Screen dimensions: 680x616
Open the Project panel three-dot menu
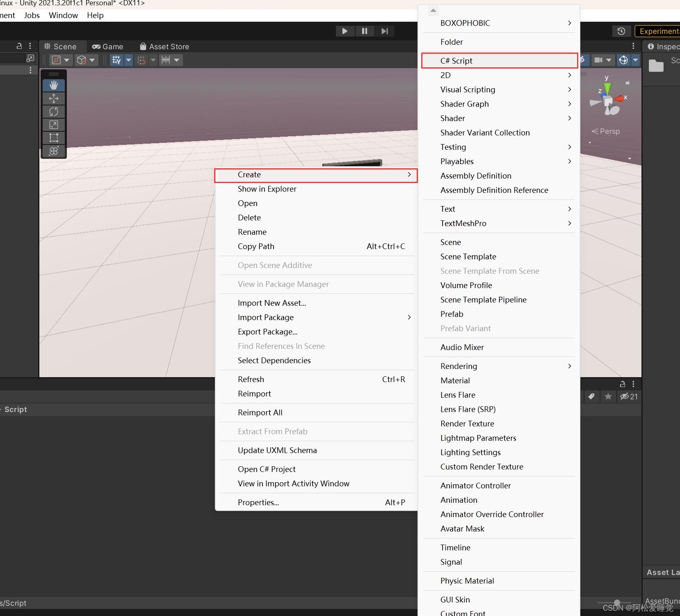[633, 384]
